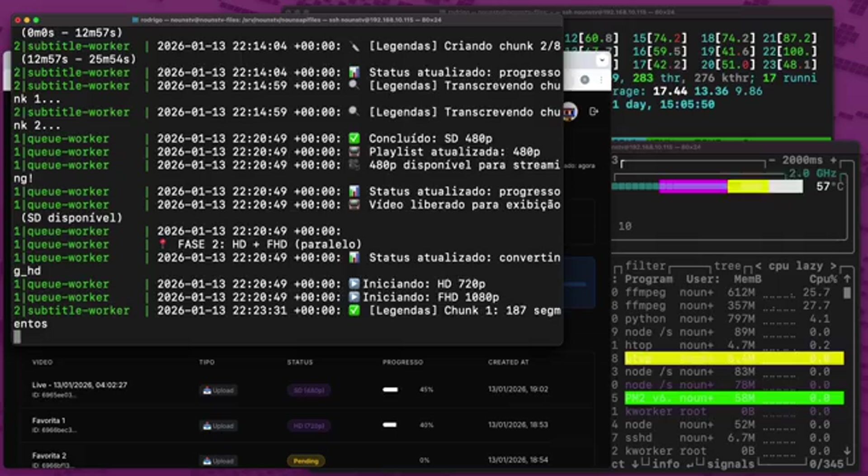Click the Upload icon in the Favorita 1 row

(x=207, y=426)
